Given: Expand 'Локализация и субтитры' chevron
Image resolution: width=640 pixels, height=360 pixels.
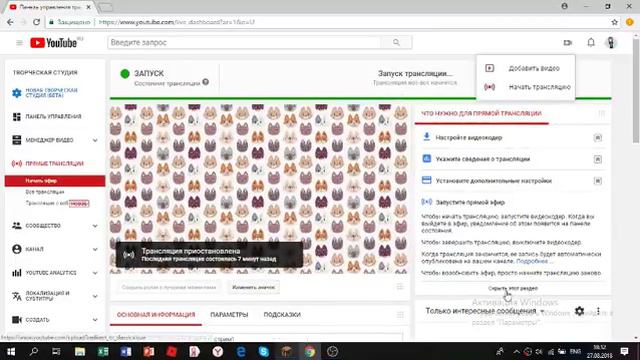Looking at the screenshot, I should 95,296.
